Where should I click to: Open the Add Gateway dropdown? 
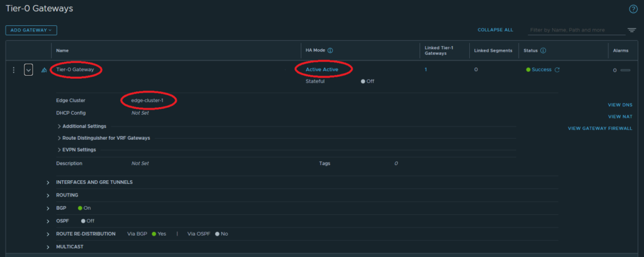31,30
